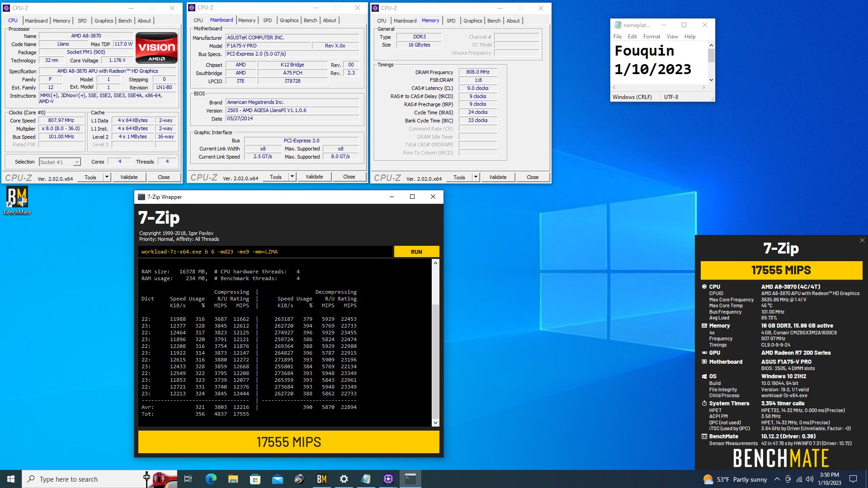Click Close button in left CPU-Z window
Screen dimensions: 868x488
(x=164, y=177)
